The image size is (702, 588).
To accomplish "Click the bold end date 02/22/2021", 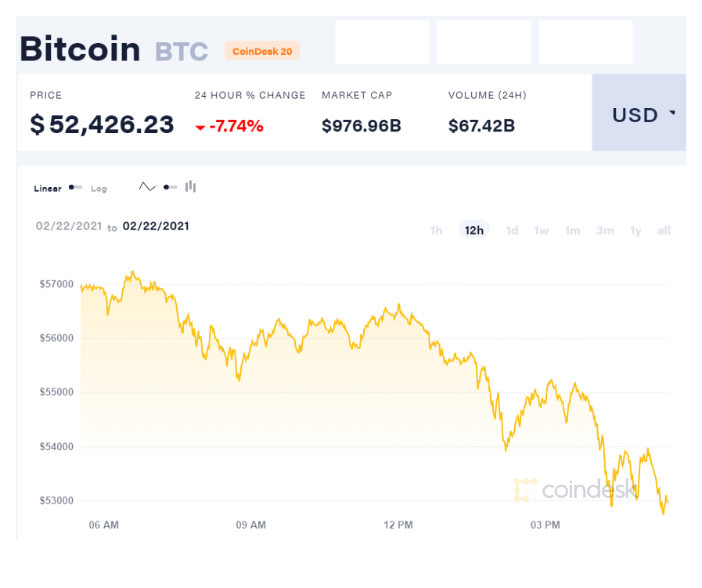I will 156,226.
